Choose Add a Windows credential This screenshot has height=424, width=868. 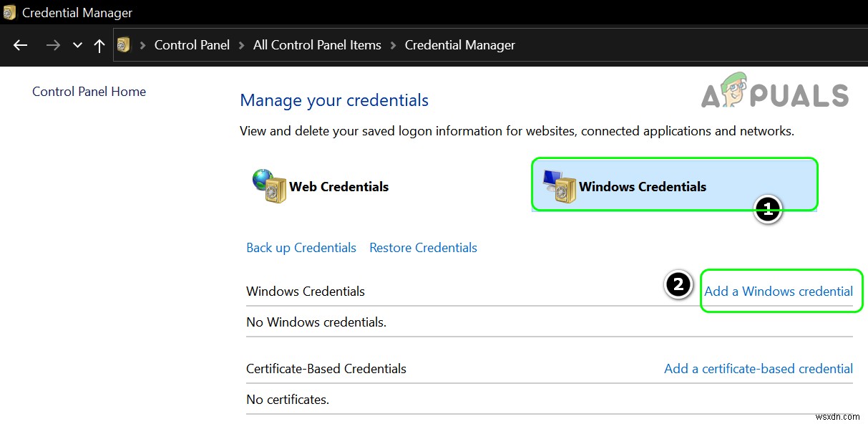coord(779,291)
